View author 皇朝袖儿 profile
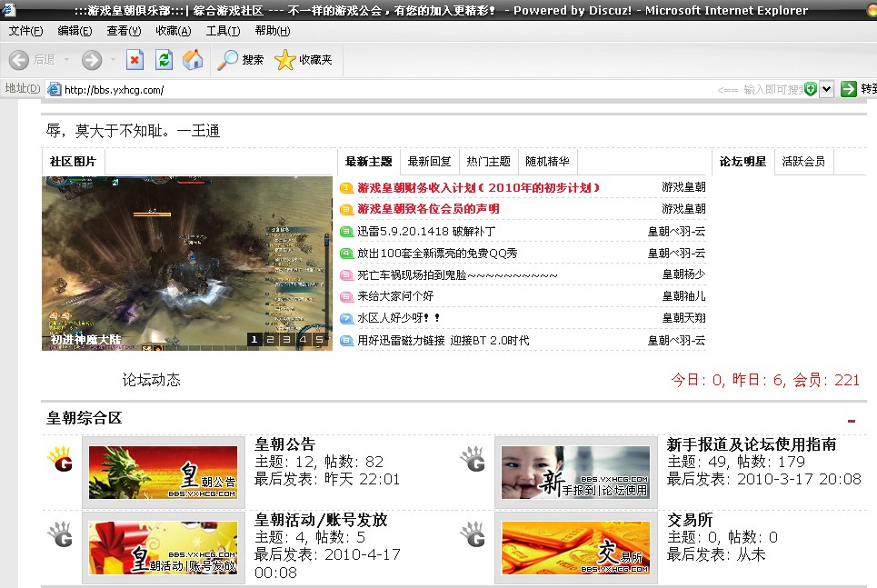The width and height of the screenshot is (877, 588). [684, 296]
